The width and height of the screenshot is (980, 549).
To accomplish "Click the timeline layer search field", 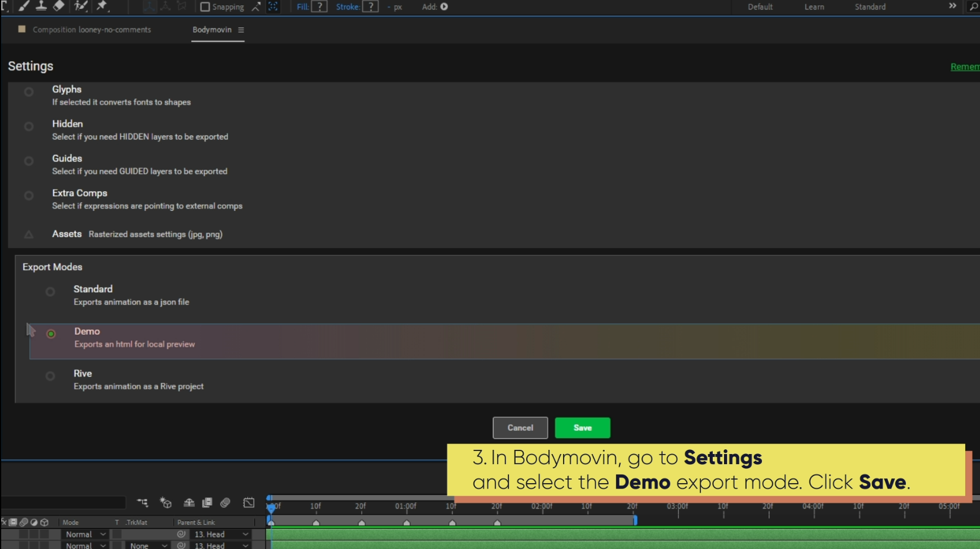I will click(x=63, y=503).
